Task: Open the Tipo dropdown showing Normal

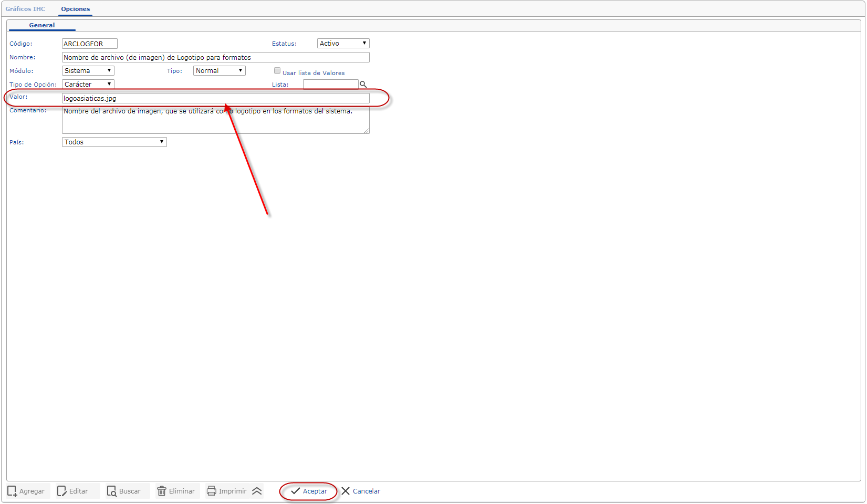Action: coord(220,70)
